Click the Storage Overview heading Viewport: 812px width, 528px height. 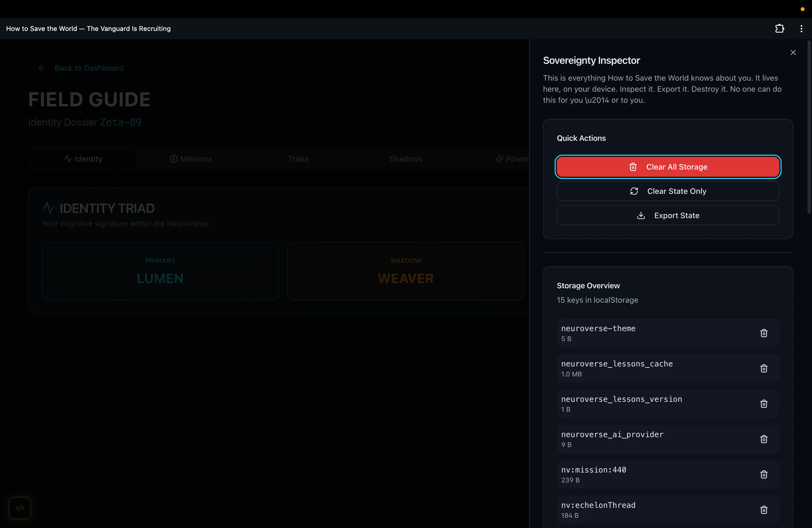pyautogui.click(x=588, y=286)
